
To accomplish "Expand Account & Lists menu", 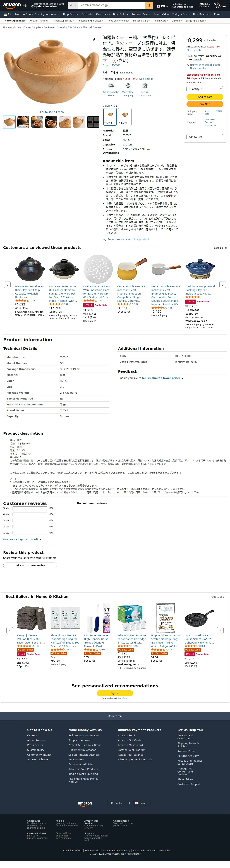I will coord(184,5).
